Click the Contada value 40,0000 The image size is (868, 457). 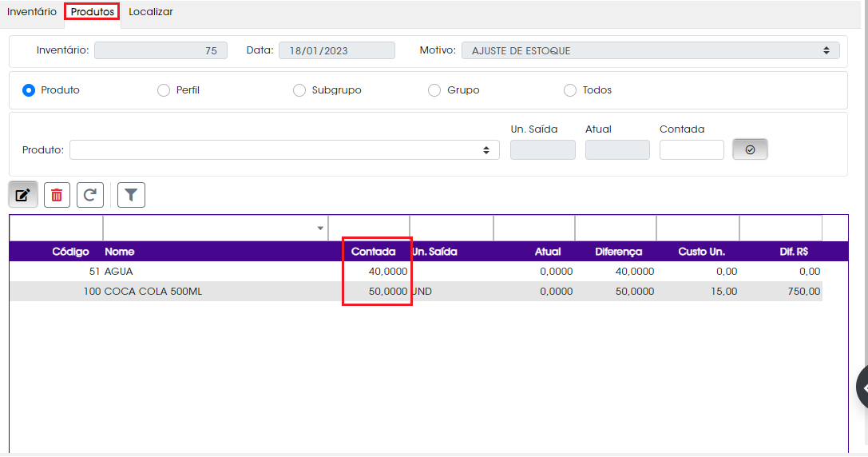tap(388, 272)
